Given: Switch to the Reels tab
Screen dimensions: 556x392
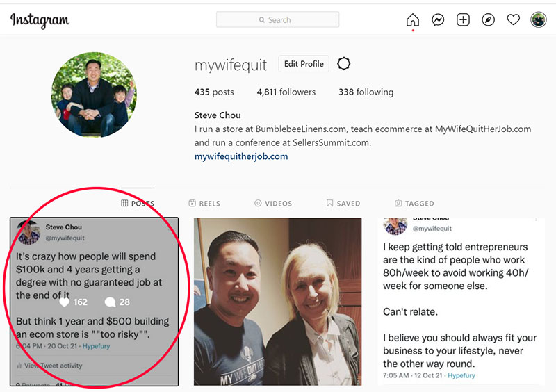Looking at the screenshot, I should tap(204, 203).
